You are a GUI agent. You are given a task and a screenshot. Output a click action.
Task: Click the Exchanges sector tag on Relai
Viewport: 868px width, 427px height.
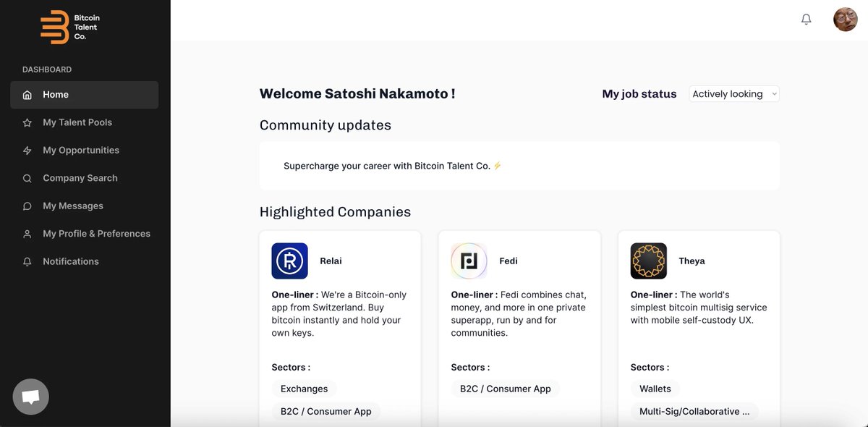(x=305, y=389)
